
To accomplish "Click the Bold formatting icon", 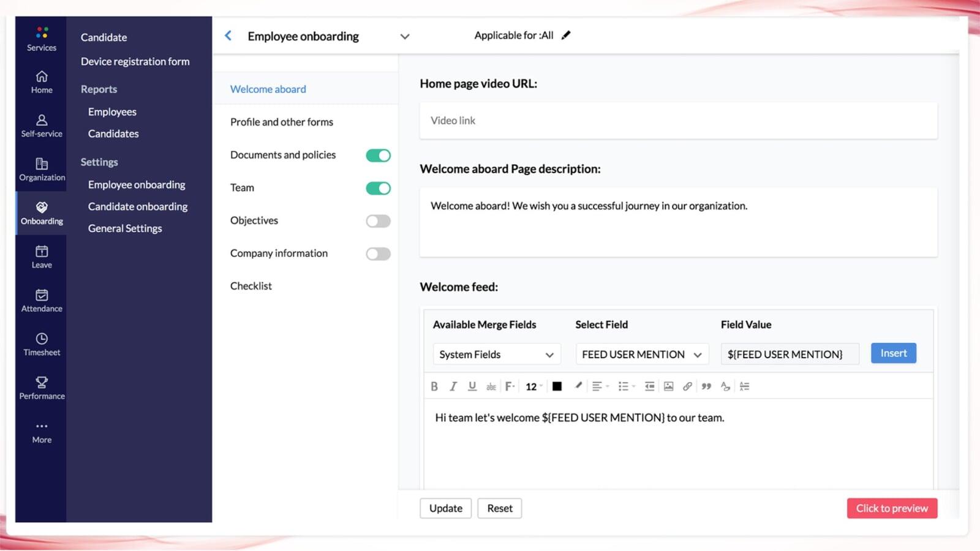I will coord(434,386).
